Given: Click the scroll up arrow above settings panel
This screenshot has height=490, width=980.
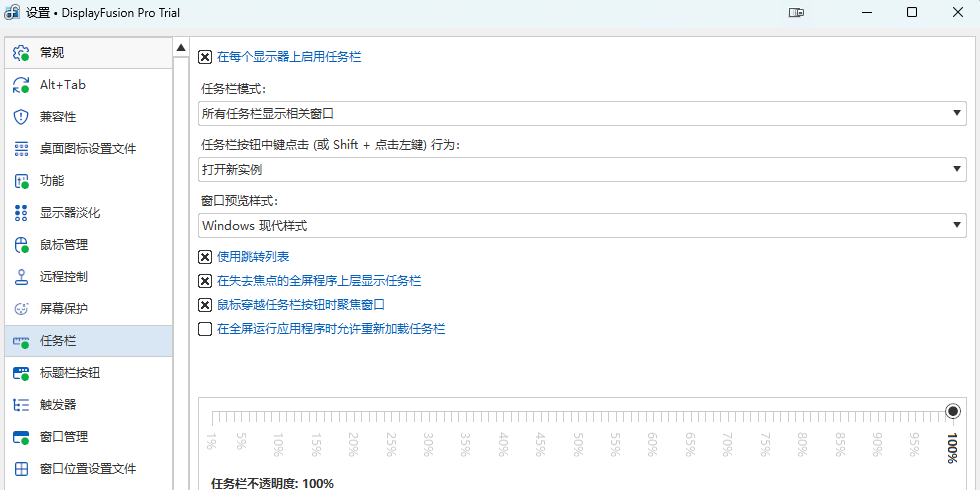Looking at the screenshot, I should tap(181, 46).
